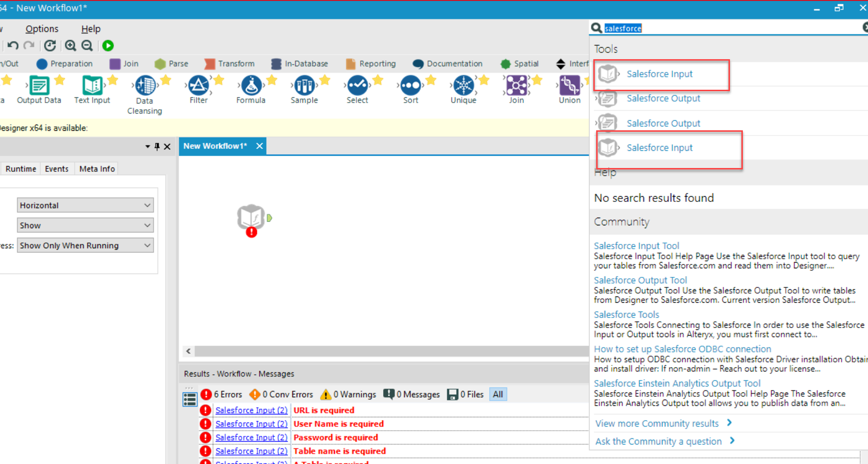Open the Show Only When Running dropdown

[85, 245]
